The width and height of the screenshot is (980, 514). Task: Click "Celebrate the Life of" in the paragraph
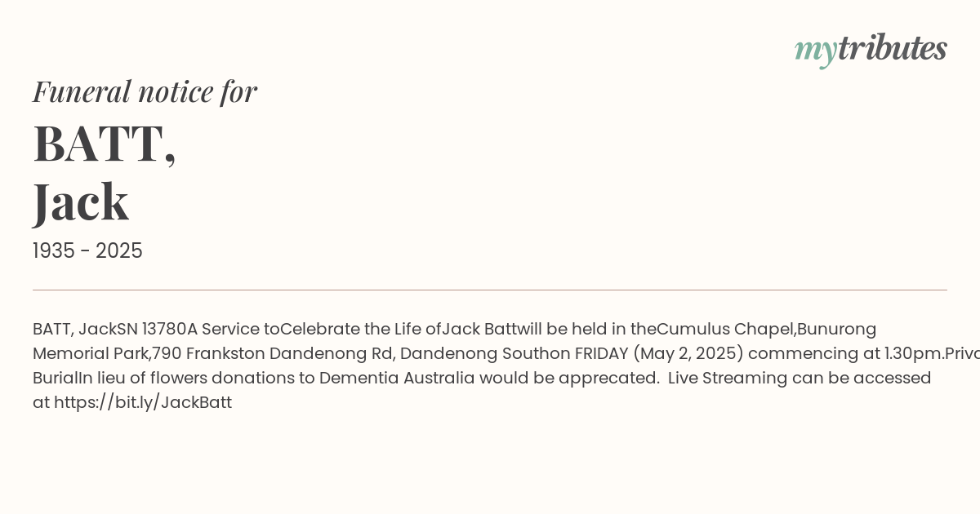[360, 329]
